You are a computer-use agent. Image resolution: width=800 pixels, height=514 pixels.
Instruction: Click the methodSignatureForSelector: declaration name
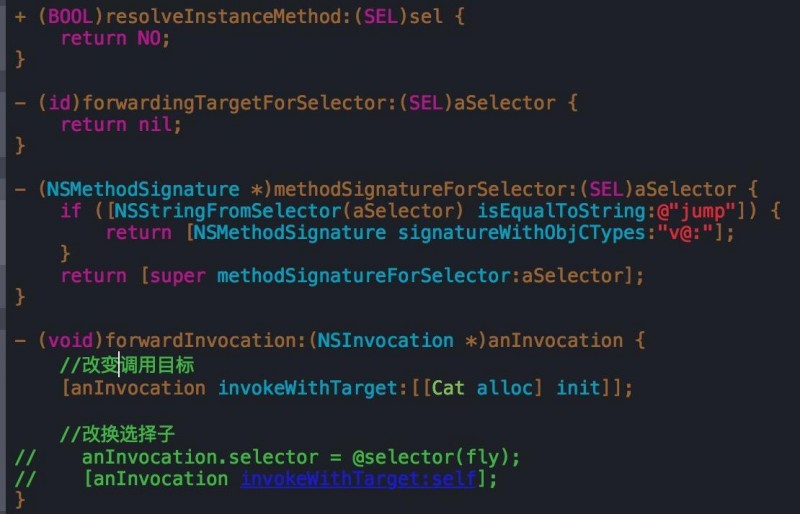click(x=426, y=189)
